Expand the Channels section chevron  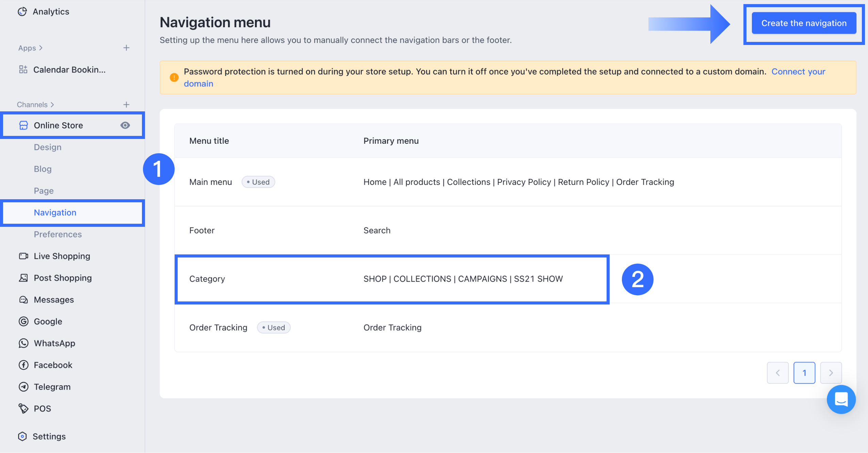pos(52,105)
